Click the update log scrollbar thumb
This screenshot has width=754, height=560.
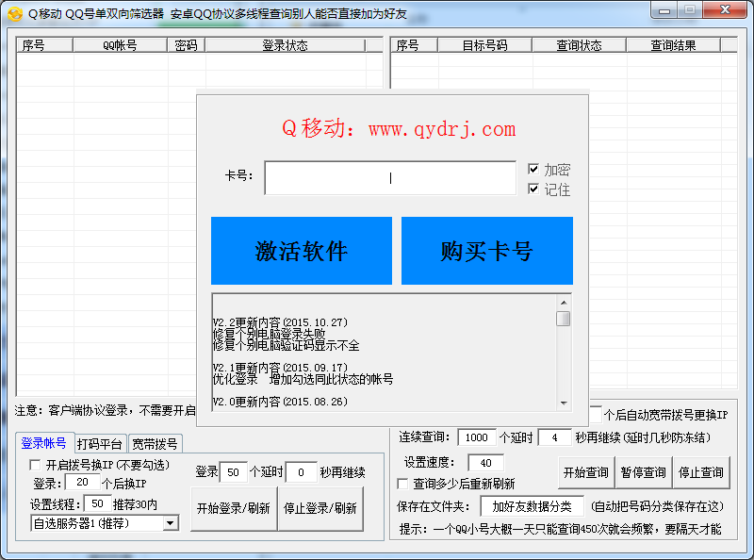(x=564, y=319)
